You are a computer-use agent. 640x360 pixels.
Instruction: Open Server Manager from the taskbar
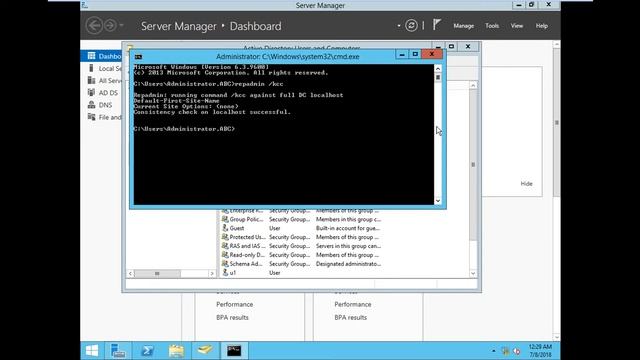[118, 351]
